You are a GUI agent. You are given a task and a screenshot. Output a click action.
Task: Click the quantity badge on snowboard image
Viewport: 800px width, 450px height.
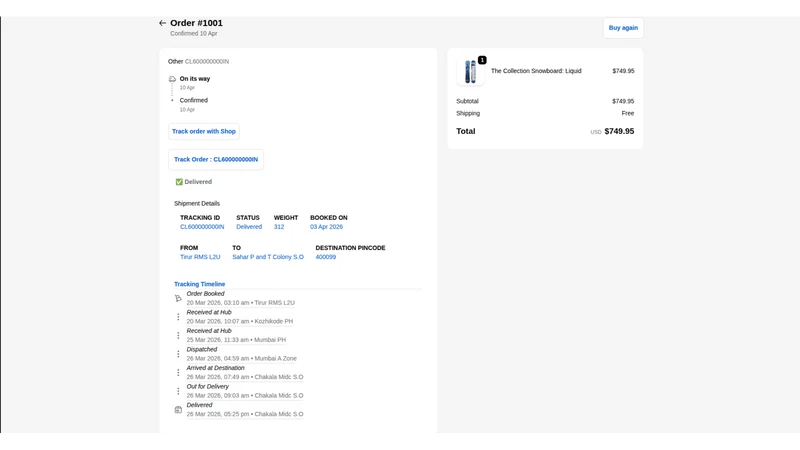click(x=482, y=60)
